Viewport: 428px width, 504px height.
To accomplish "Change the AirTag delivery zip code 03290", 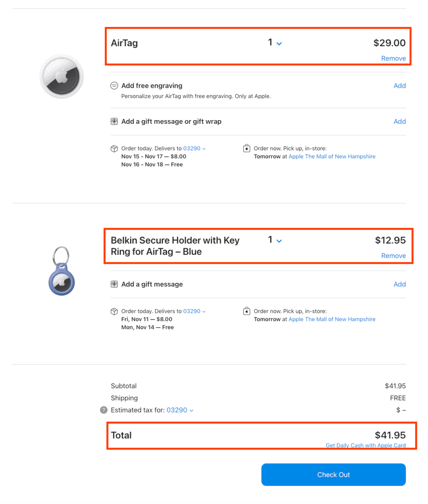I will click(x=194, y=148).
